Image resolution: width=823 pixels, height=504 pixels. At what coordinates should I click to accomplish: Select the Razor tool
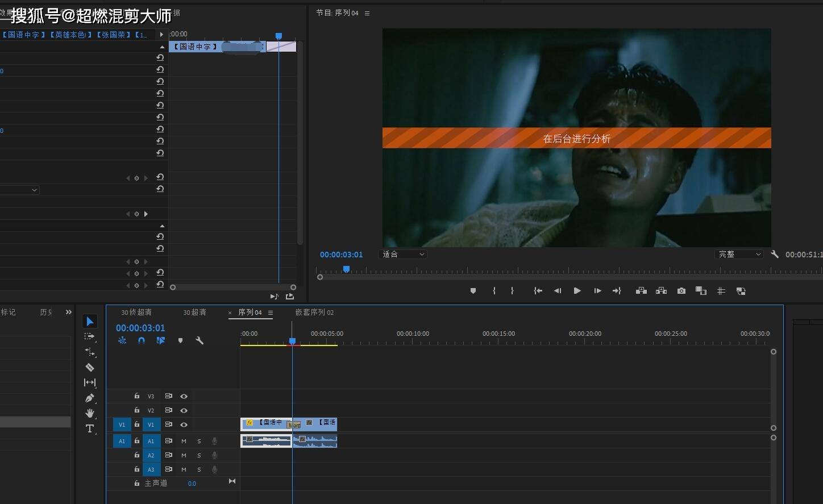[x=90, y=368]
